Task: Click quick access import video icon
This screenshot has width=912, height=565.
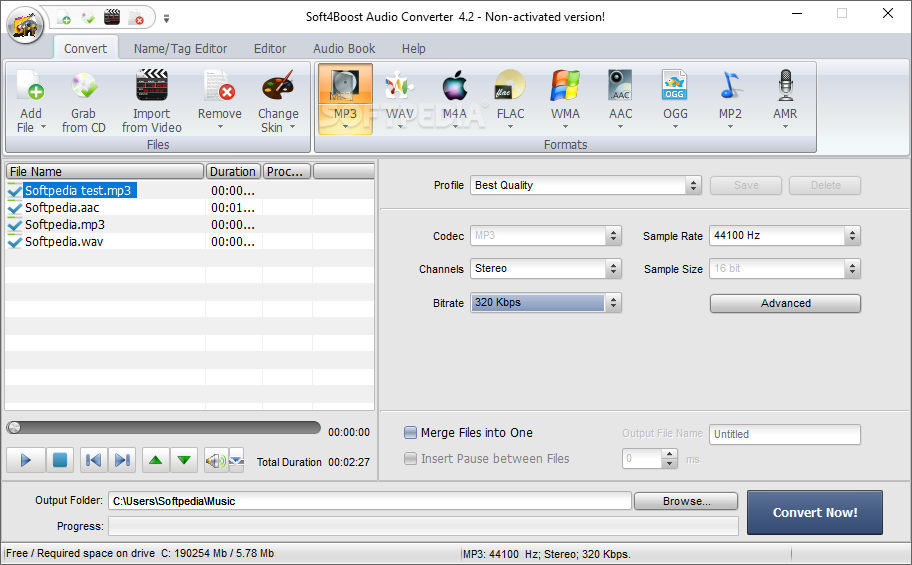Action: tap(112, 18)
